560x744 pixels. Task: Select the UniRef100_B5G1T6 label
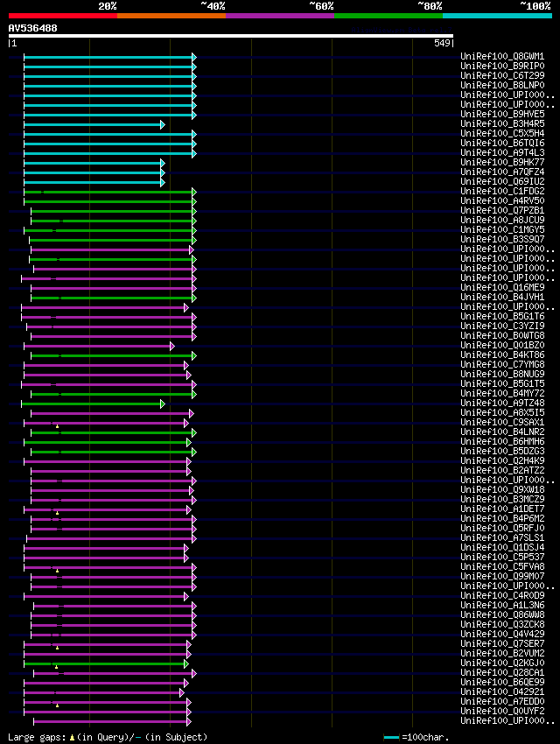[x=502, y=317]
